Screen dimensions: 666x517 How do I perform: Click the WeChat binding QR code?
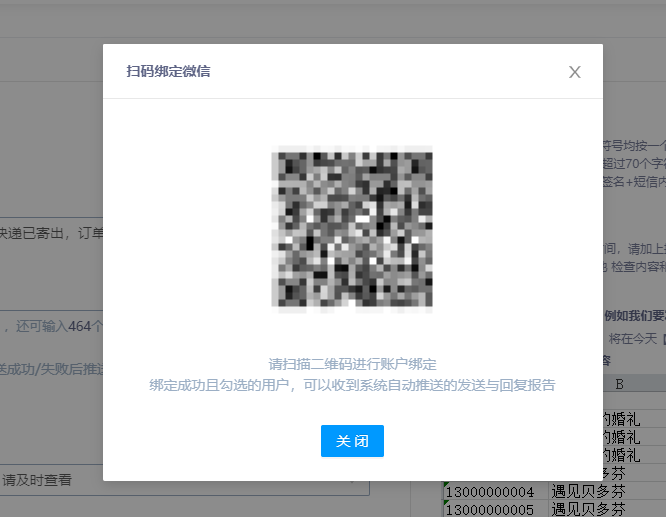coord(352,227)
